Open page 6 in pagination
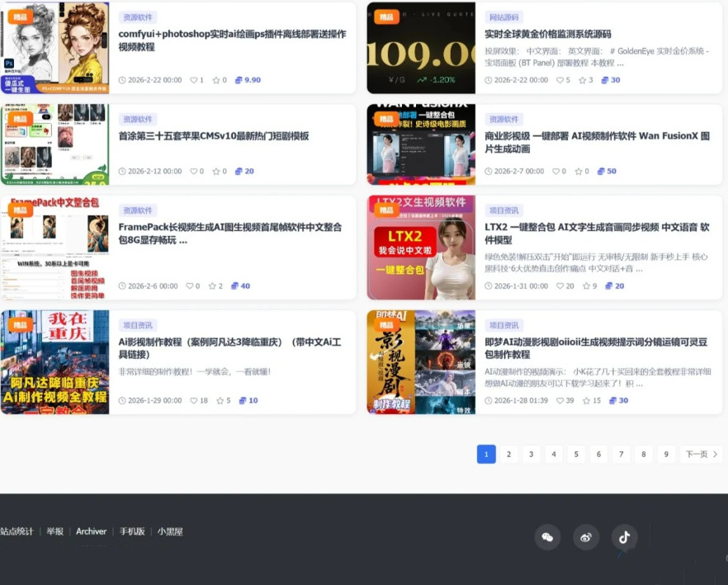The height and width of the screenshot is (585, 728). click(x=599, y=454)
